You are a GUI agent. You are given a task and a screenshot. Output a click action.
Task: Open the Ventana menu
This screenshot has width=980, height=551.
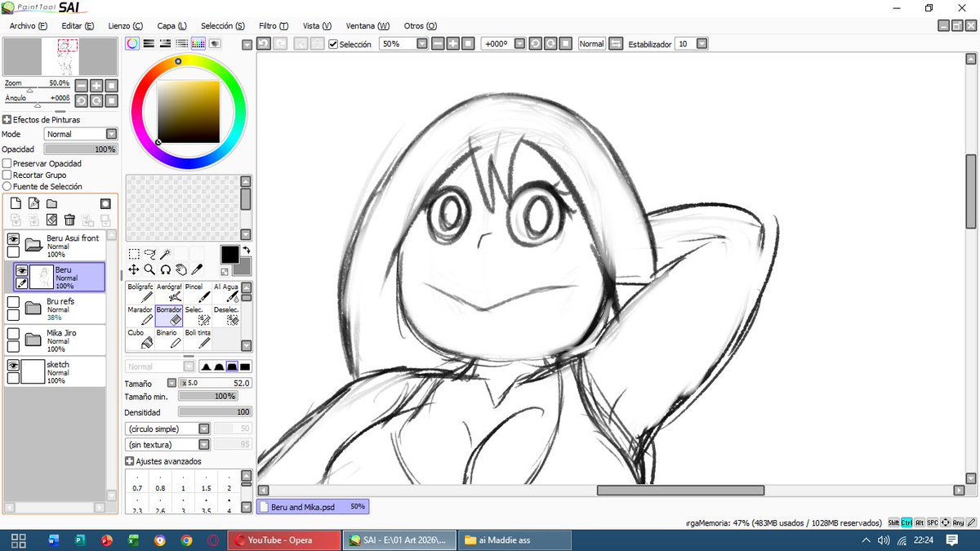(x=367, y=25)
